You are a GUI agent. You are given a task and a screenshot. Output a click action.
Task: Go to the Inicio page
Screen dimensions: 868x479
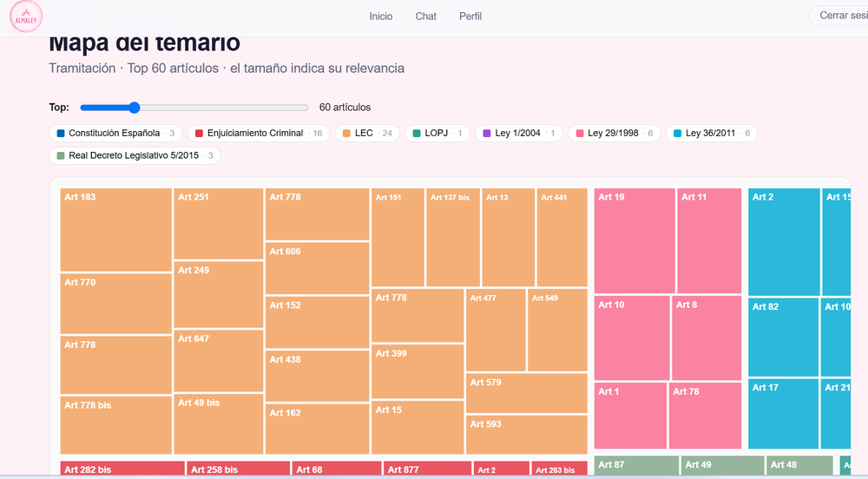pyautogui.click(x=381, y=16)
